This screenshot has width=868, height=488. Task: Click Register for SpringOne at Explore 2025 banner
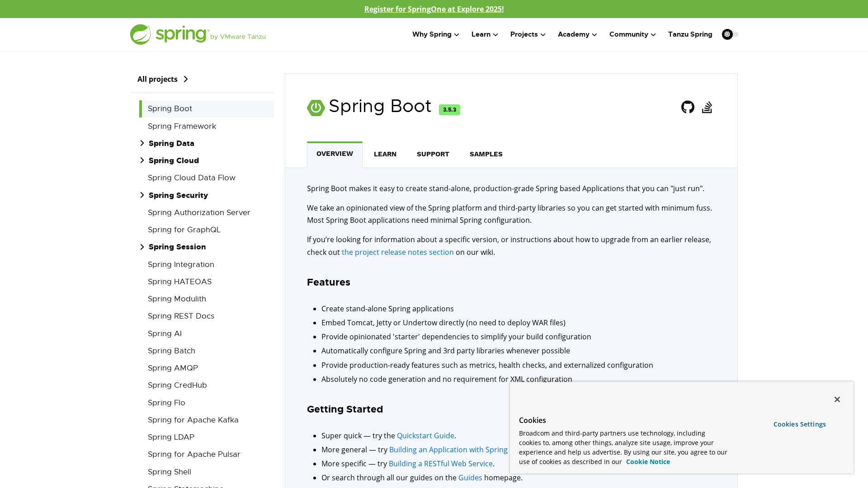pos(434,9)
